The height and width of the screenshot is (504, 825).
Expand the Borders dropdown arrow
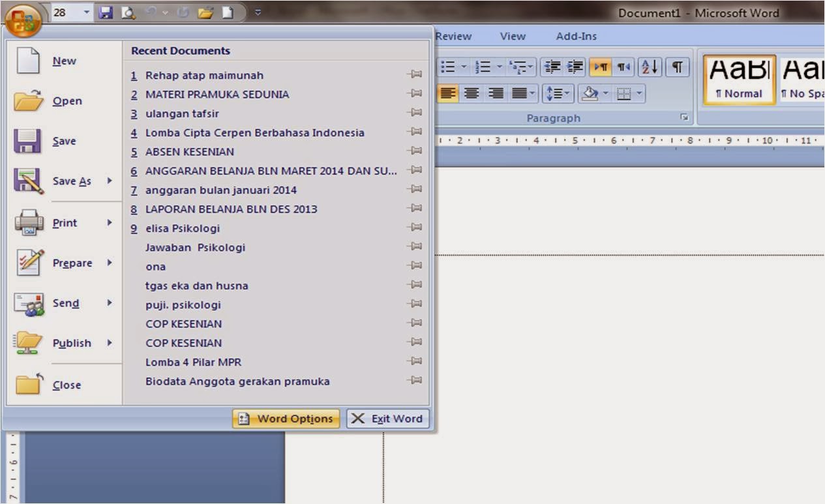pyautogui.click(x=638, y=94)
